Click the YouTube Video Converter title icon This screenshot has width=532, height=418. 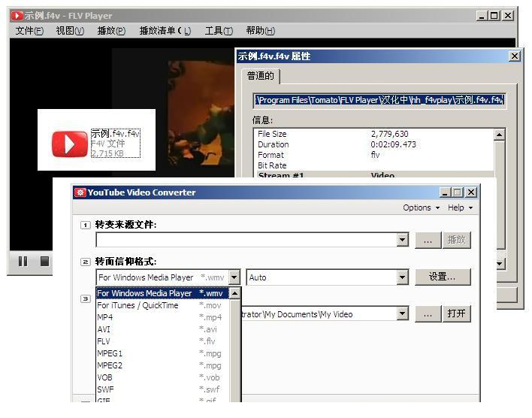[80, 192]
